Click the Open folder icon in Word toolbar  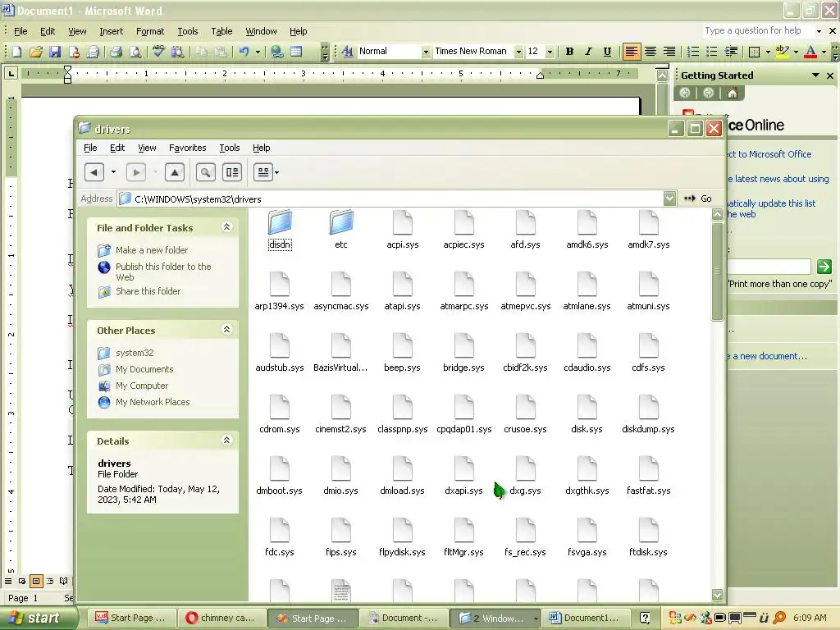[x=36, y=52]
